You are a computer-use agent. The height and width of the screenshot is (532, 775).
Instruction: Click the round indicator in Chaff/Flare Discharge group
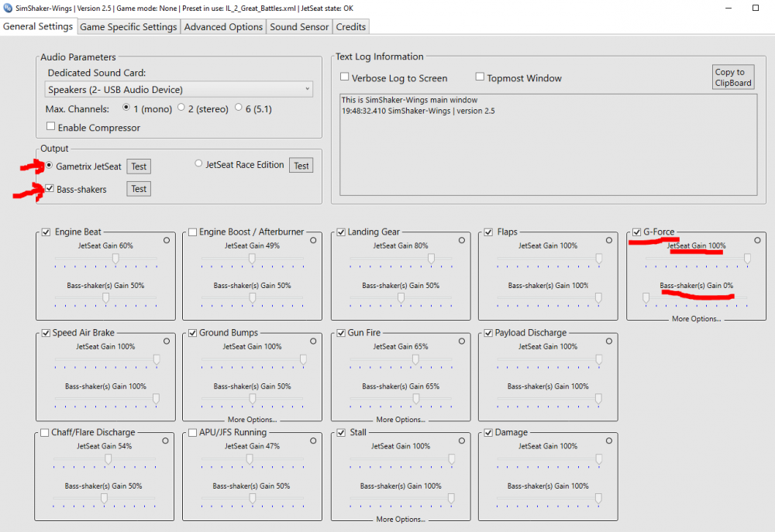point(166,441)
